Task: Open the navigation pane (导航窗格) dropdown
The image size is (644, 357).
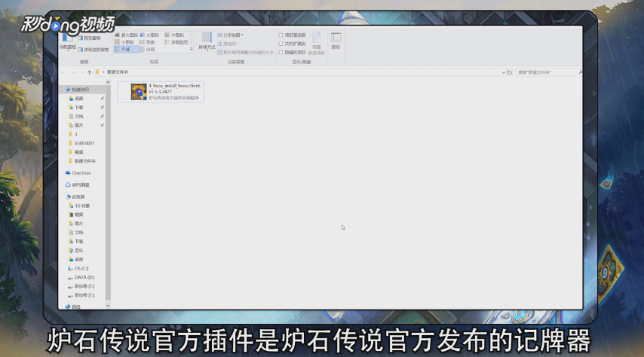Action: coord(68,43)
